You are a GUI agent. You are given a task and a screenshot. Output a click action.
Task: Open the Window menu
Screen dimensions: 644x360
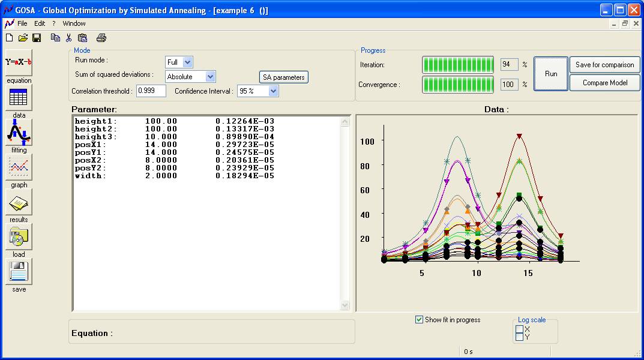(x=74, y=23)
